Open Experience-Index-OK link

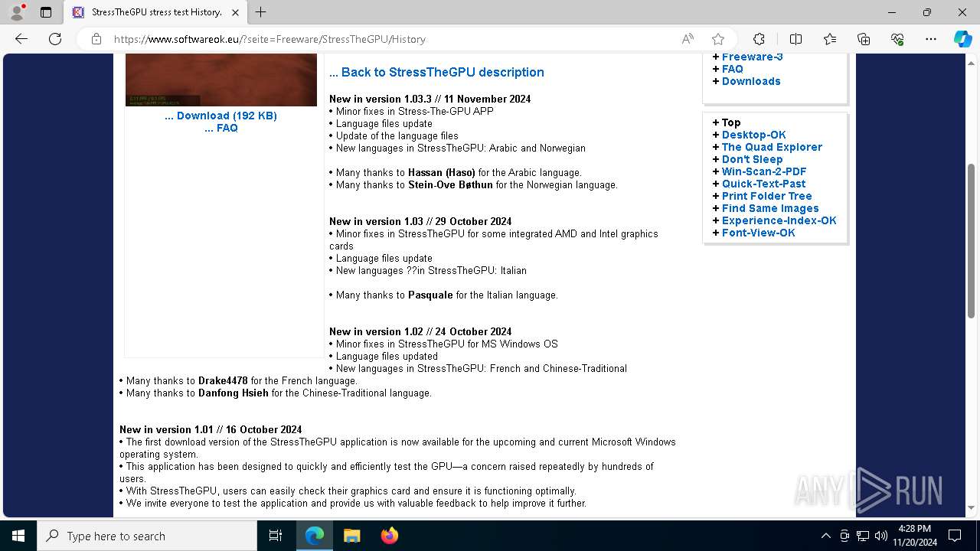(x=779, y=220)
